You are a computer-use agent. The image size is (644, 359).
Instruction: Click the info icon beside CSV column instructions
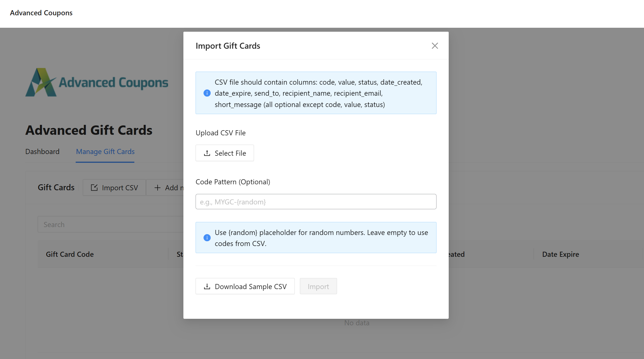[x=207, y=93]
